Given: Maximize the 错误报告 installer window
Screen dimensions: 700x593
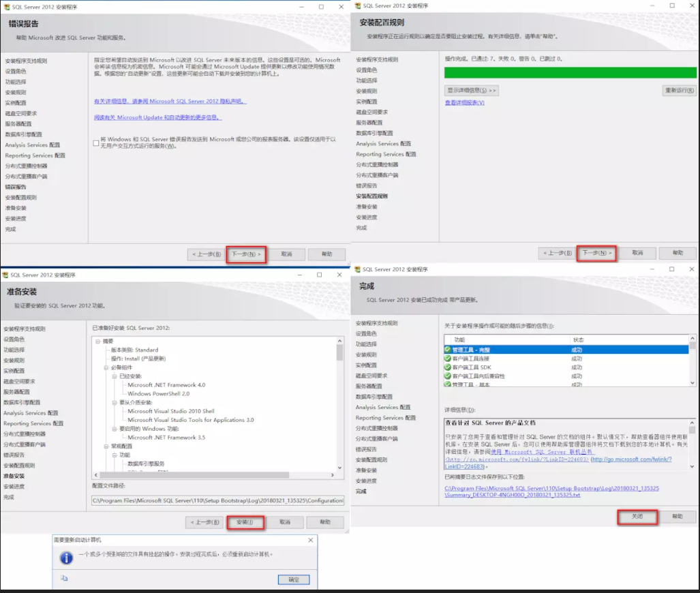Looking at the screenshot, I should tap(321, 7).
